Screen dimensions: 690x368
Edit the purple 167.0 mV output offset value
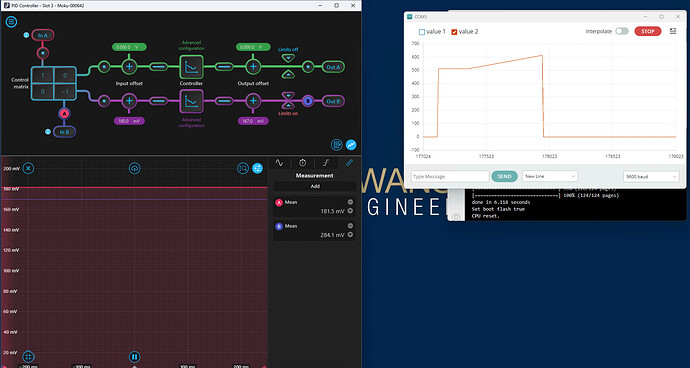[253, 121]
